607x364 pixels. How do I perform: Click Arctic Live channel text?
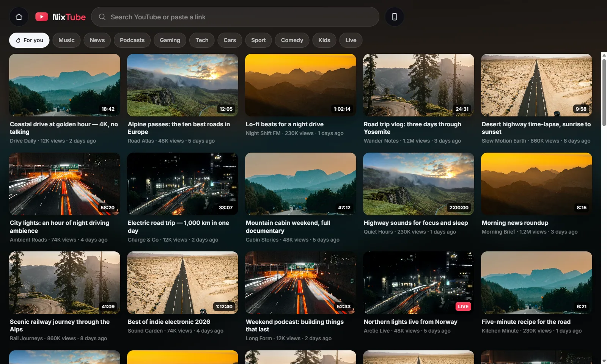[x=376, y=331]
